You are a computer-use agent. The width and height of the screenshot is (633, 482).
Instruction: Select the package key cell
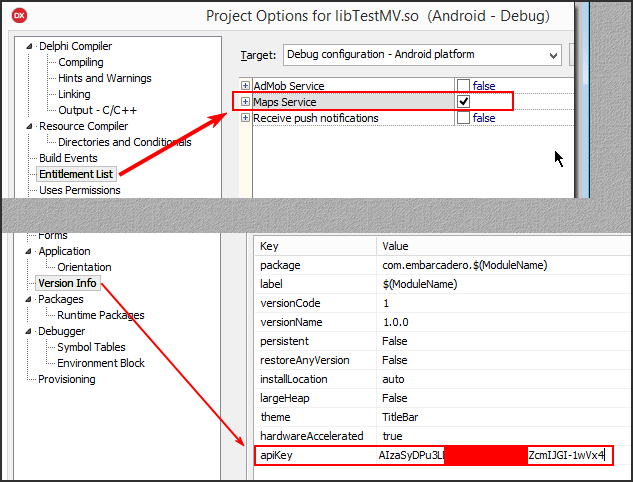(315, 265)
